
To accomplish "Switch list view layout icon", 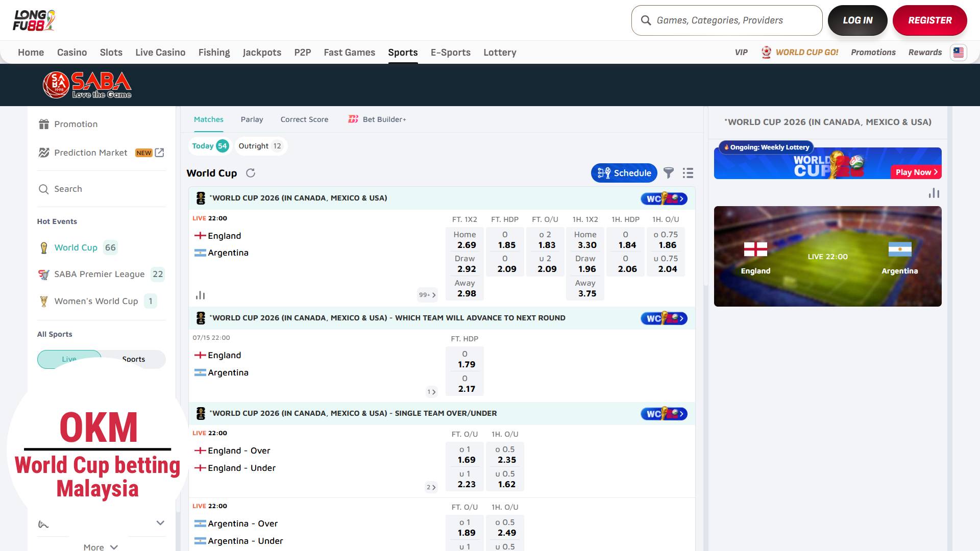I will point(688,173).
